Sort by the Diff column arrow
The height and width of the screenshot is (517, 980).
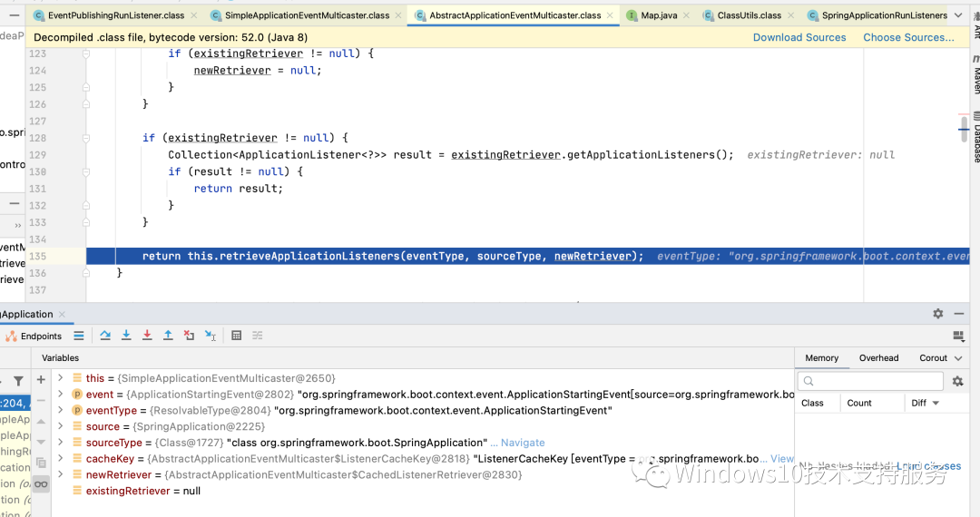[x=936, y=403]
